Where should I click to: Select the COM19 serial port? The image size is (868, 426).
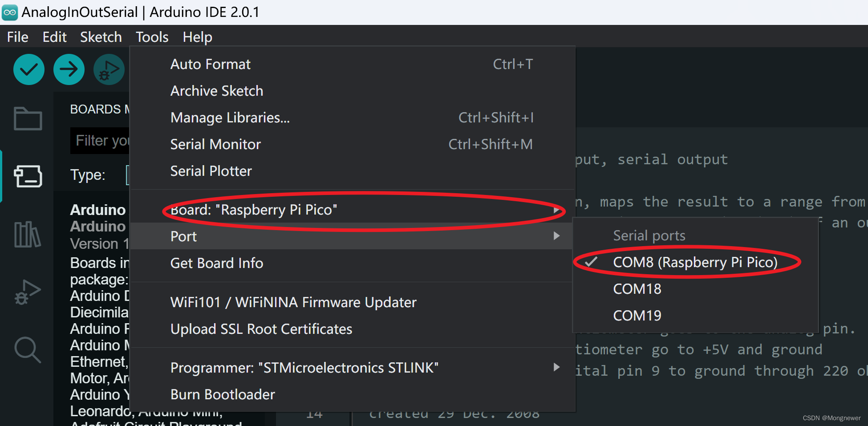[x=695, y=316]
